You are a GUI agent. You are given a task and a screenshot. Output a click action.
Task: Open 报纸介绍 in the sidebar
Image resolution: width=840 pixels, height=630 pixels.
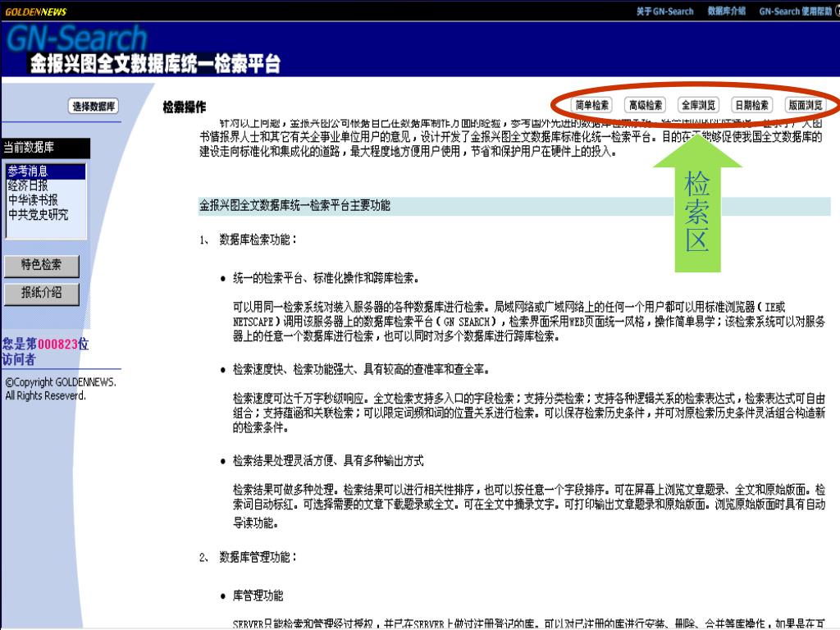tap(41, 294)
